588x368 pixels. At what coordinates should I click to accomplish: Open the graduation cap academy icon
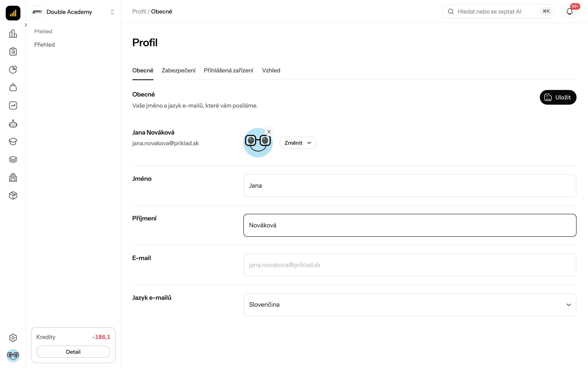[13, 141]
